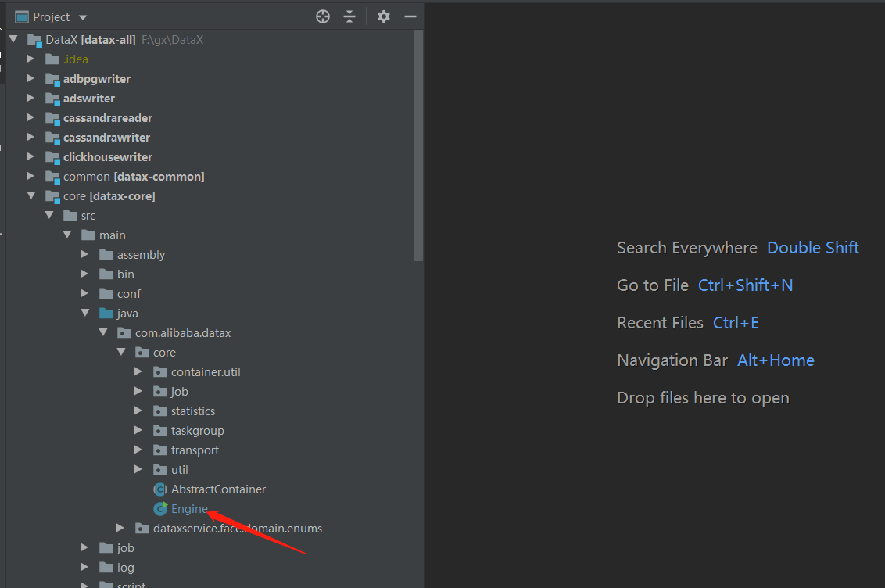Click the assembly folder icon

click(x=106, y=254)
